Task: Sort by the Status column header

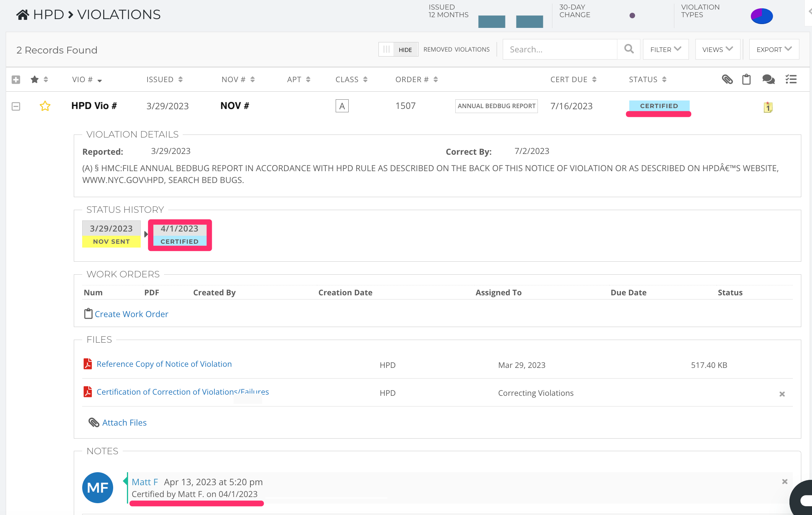Action: tap(647, 79)
